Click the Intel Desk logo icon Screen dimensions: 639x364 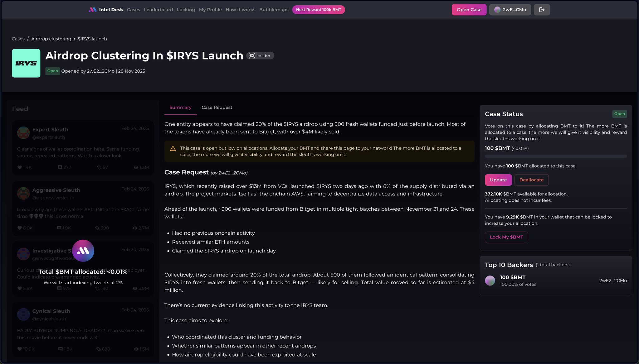tap(93, 10)
